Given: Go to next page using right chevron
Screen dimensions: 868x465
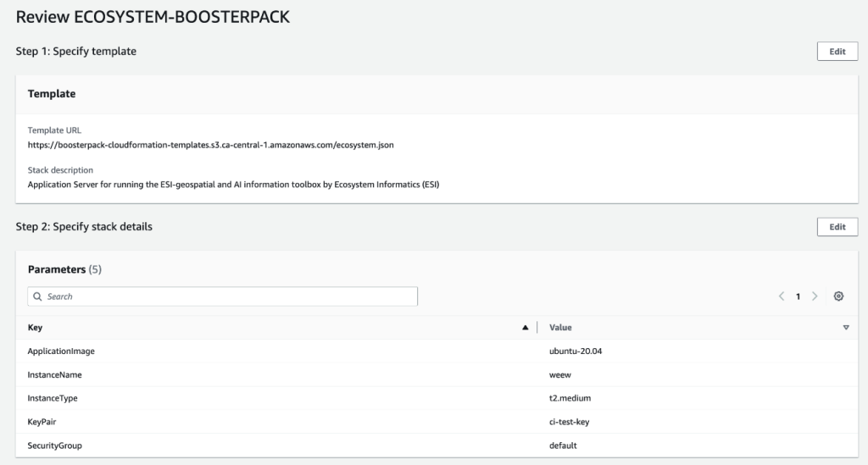Looking at the screenshot, I should [x=815, y=296].
